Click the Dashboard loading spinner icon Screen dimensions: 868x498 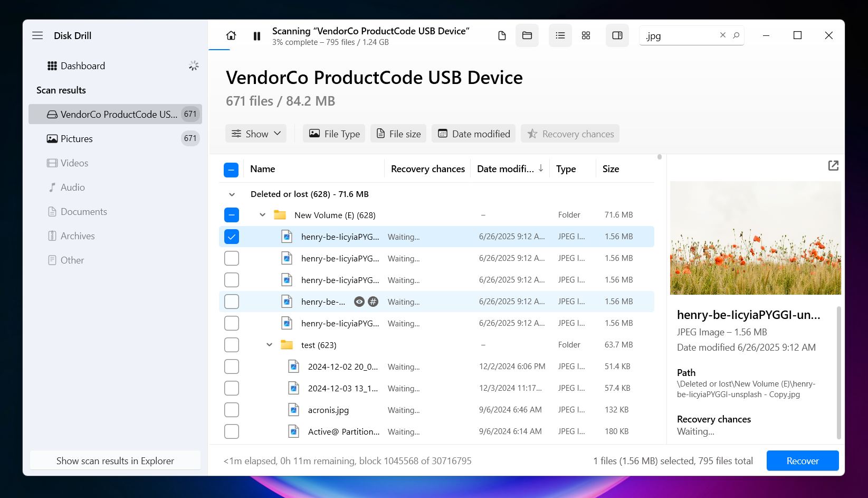(x=194, y=65)
